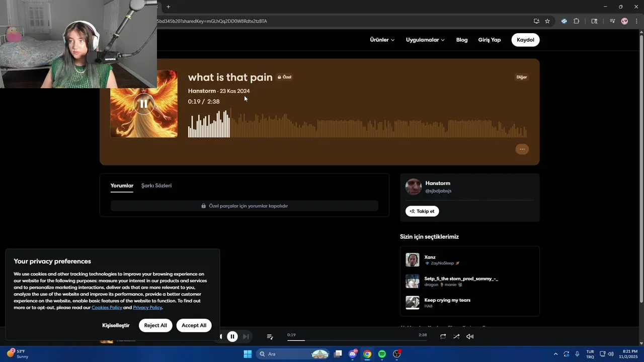Screen dimensions: 644x362
Task: Open the Privacy Policy link
Action: tap(147, 307)
